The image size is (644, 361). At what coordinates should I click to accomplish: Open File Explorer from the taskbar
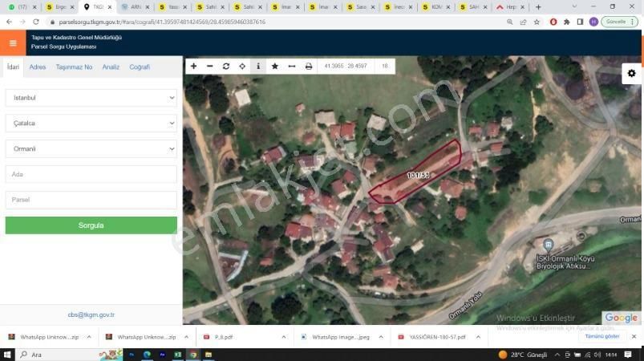point(209,355)
